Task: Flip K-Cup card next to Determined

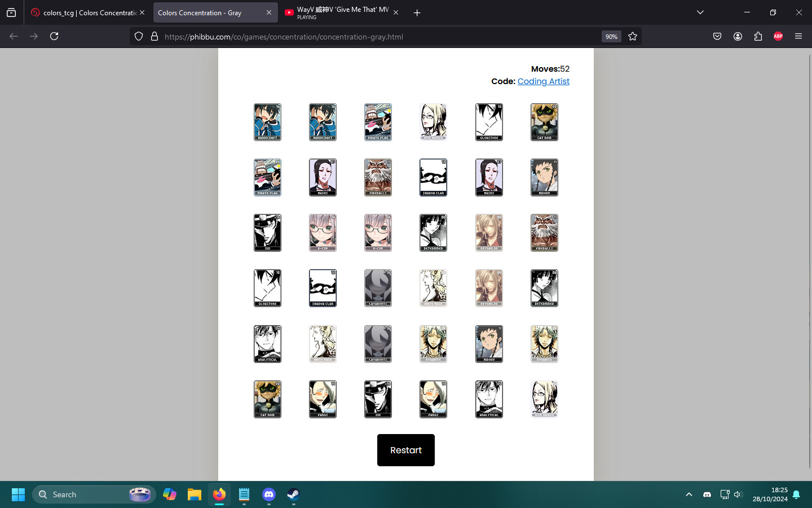Action: pos(378,233)
